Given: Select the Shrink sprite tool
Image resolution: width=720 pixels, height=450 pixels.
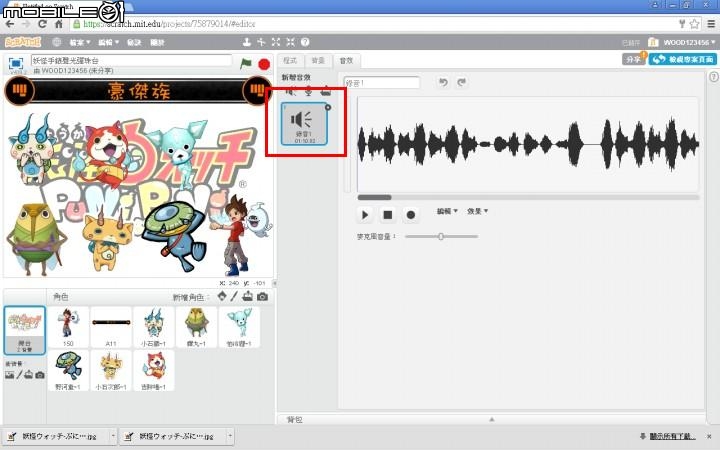Looking at the screenshot, I should (x=290, y=42).
